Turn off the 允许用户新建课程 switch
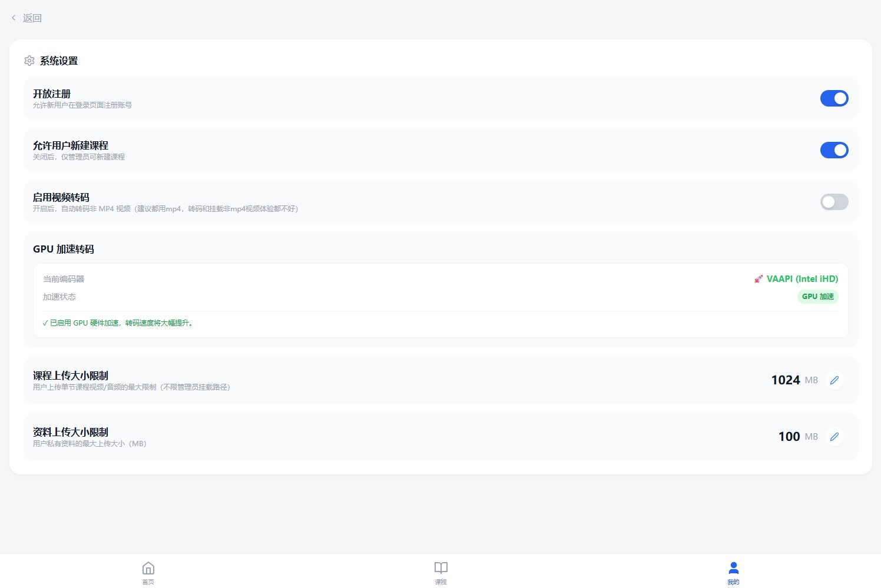Image resolution: width=881 pixels, height=588 pixels. tap(834, 150)
